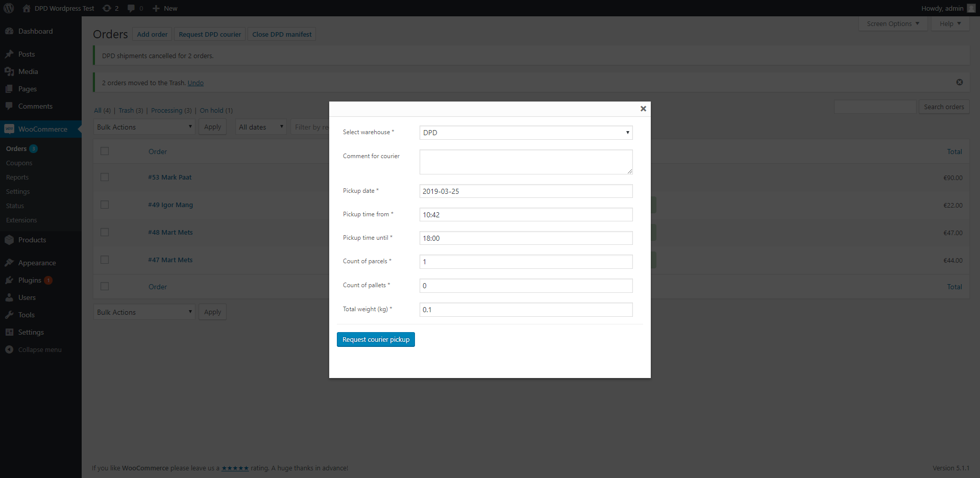Click the Media icon in sidebar

pyautogui.click(x=9, y=71)
